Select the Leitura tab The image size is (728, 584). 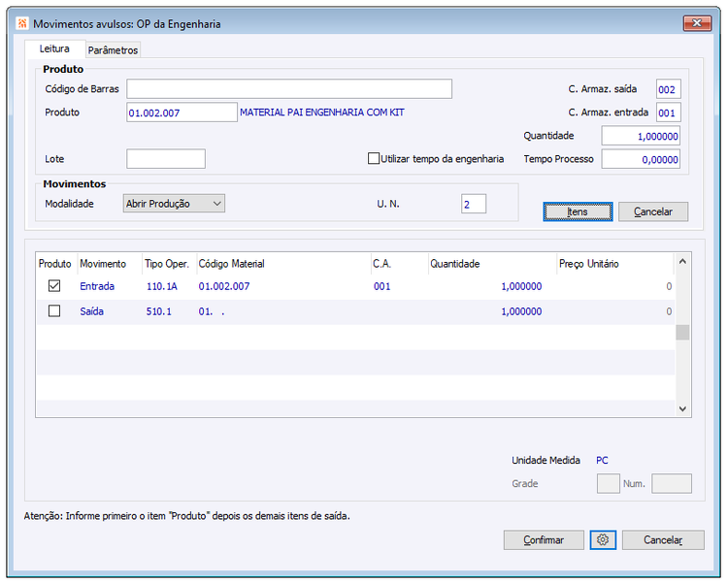(x=54, y=49)
